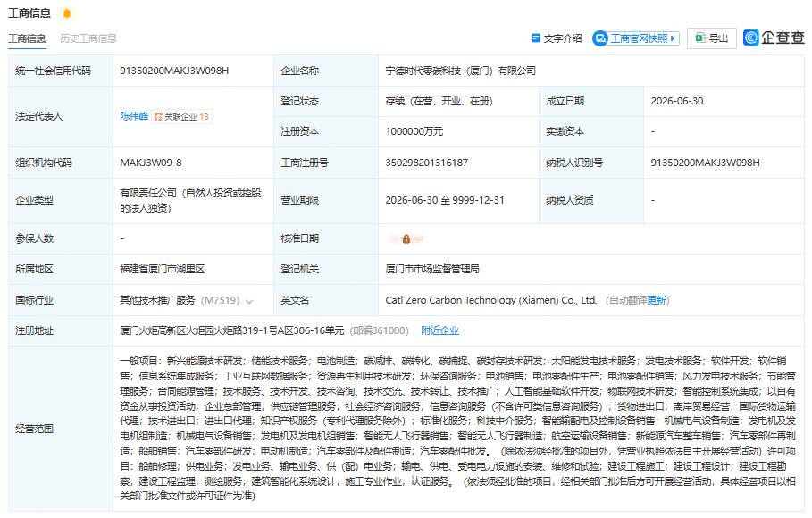Click the 关联企业 network icon
The width and height of the screenshot is (812, 518).
(158, 117)
